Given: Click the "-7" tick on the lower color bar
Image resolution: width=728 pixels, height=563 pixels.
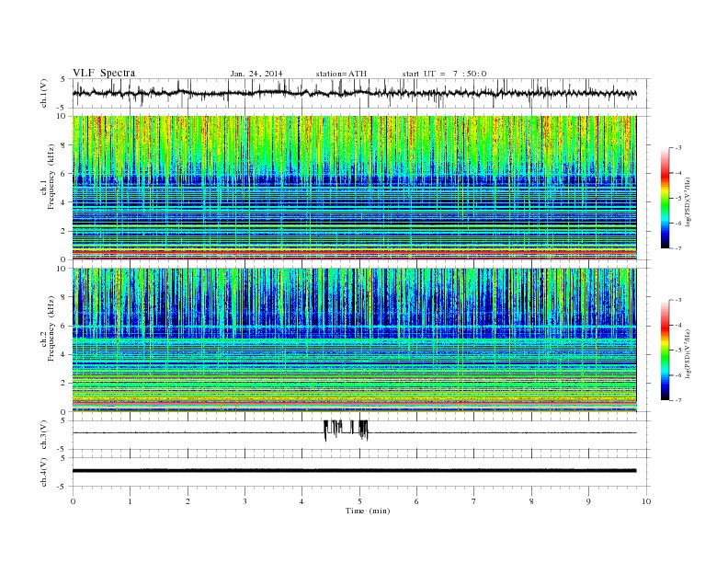Looking at the screenshot, I should [677, 400].
